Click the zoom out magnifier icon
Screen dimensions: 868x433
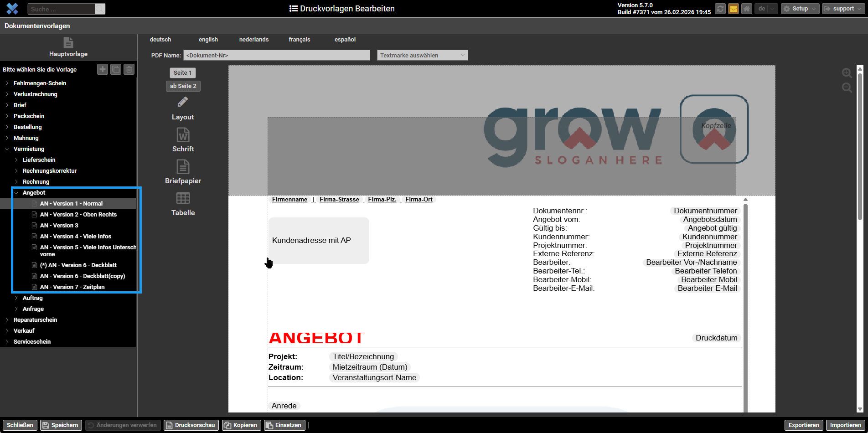click(847, 88)
